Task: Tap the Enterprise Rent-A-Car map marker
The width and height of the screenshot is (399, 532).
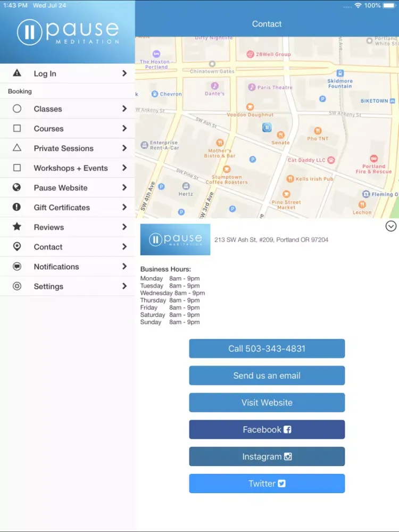Action: click(x=144, y=145)
